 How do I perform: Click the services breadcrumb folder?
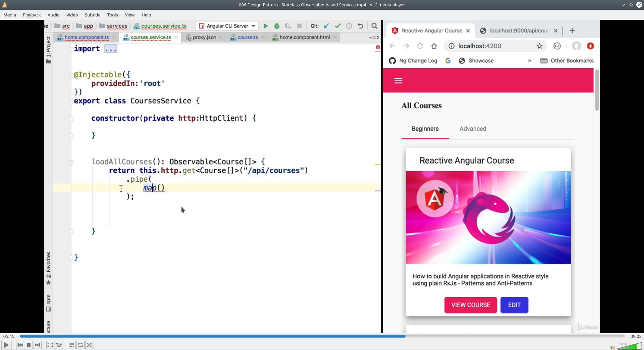113,26
